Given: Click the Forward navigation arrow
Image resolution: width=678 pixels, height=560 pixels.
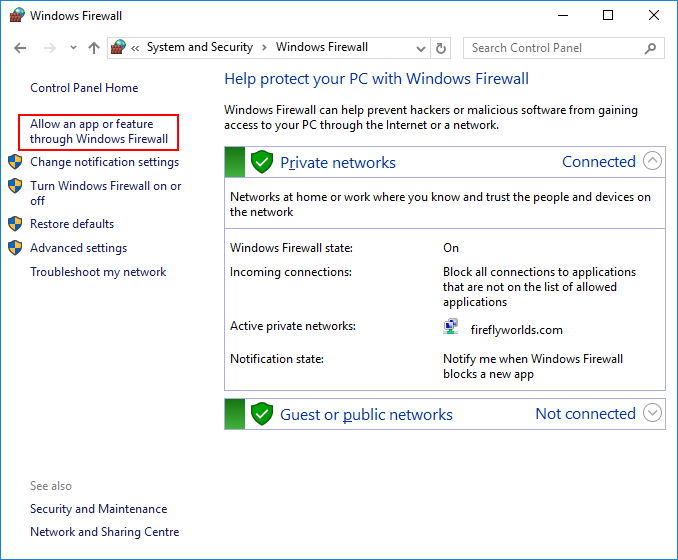Looking at the screenshot, I should (50, 48).
